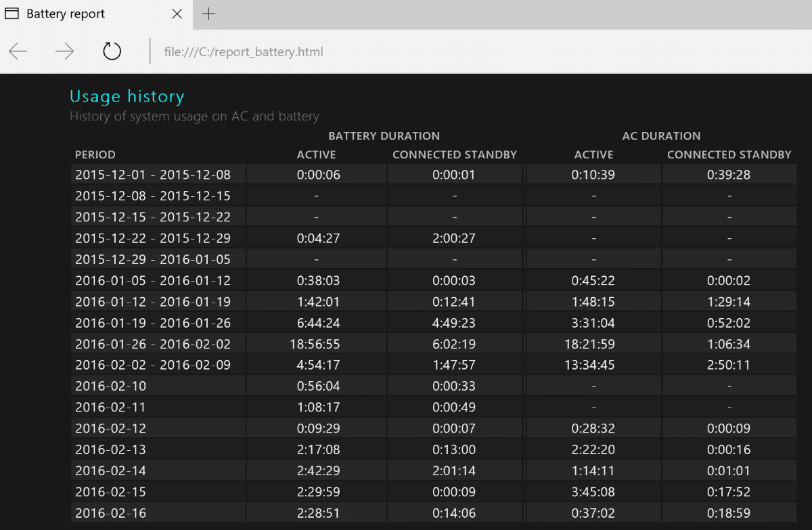
Task: Click AC standby value 0:18:59
Action: 729,513
